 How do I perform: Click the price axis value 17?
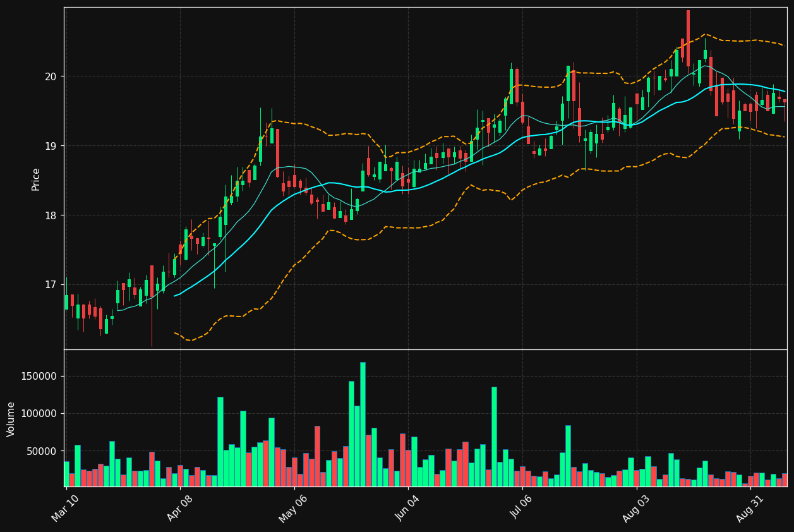click(x=50, y=285)
